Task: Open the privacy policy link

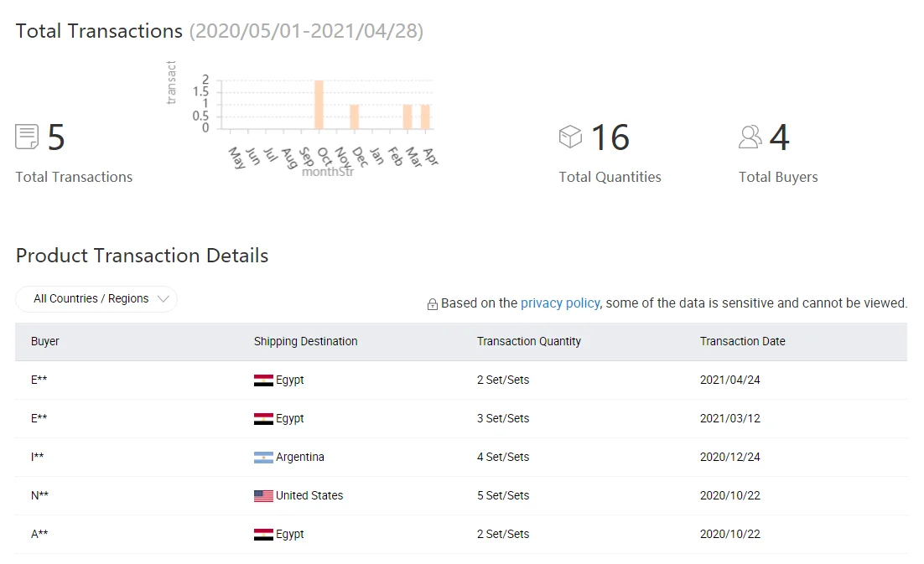Action: [x=560, y=303]
